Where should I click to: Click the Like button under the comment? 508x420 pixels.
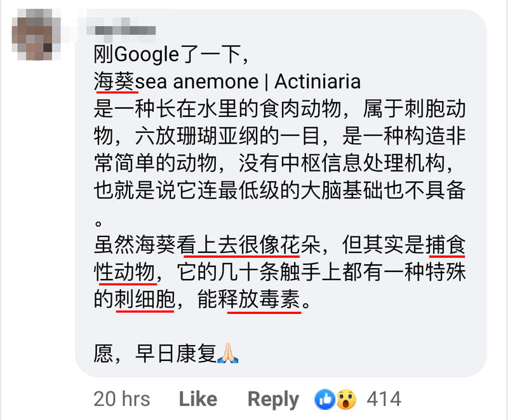[x=198, y=398]
